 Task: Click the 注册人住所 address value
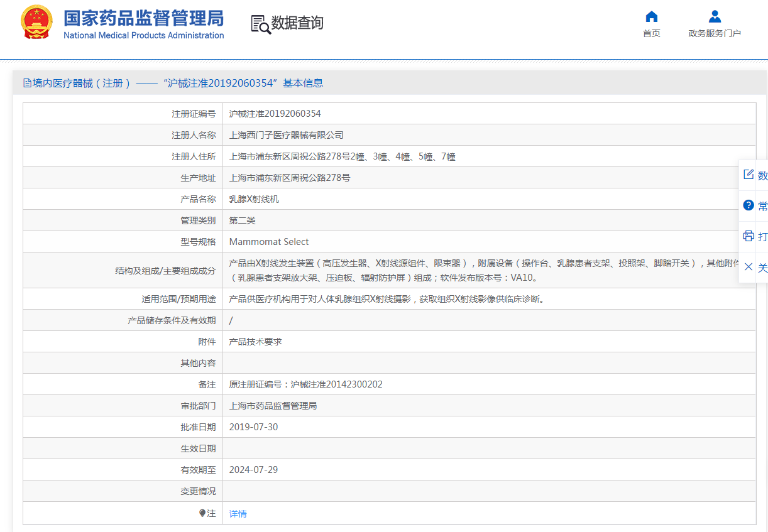(343, 156)
